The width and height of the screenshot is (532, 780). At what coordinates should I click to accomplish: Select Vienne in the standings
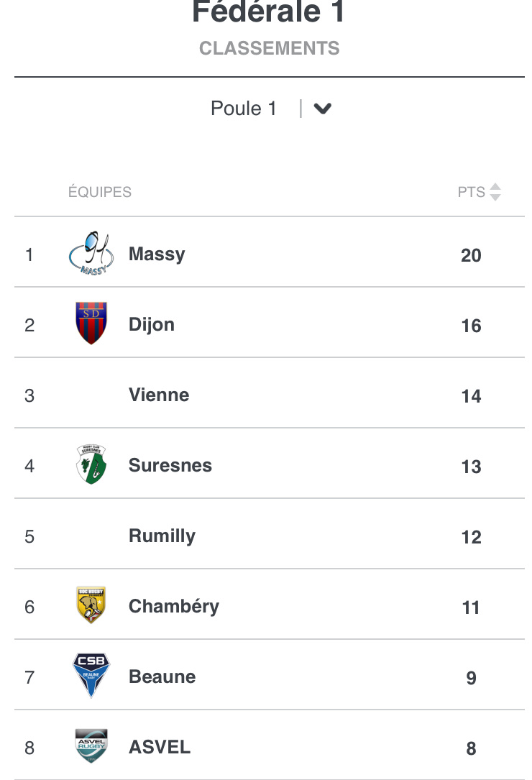[159, 395]
